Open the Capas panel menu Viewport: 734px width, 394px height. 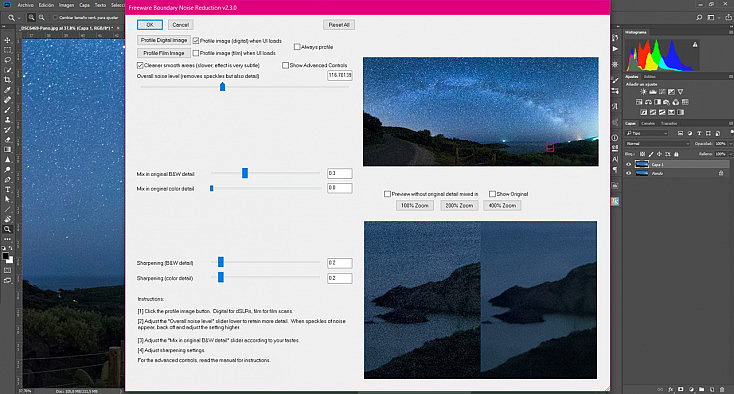730,124
